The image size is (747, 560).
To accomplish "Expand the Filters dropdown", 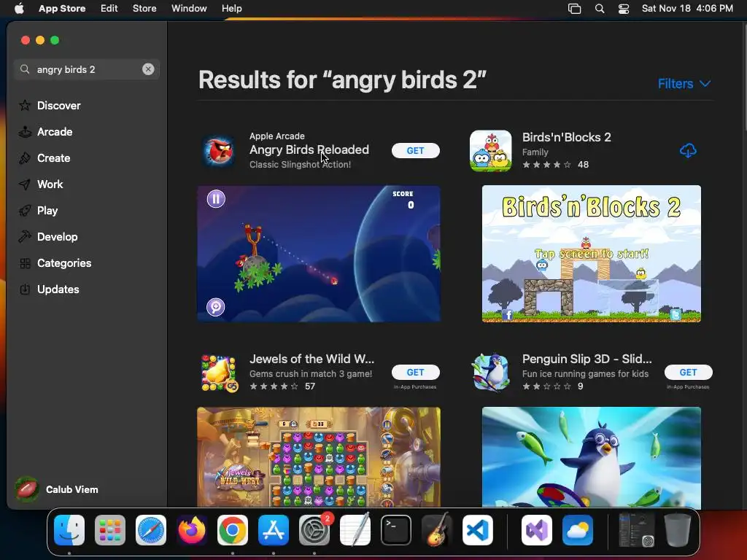I will pos(684,84).
